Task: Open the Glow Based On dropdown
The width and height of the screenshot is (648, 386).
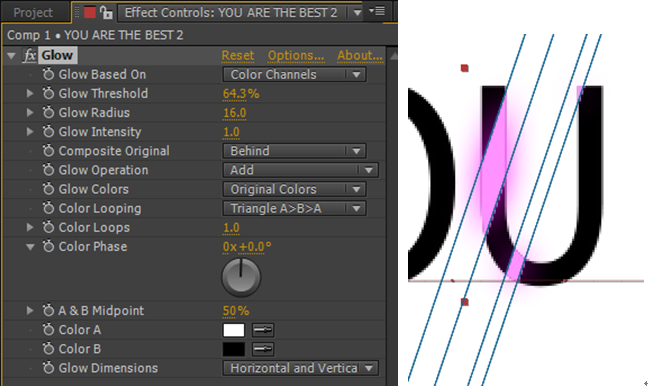Action: (x=294, y=74)
